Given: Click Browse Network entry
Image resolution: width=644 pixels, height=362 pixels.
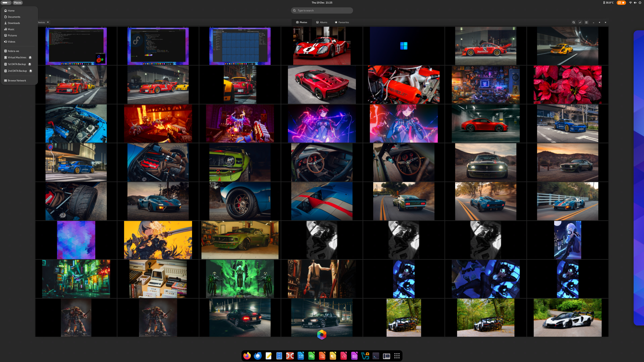Looking at the screenshot, I should pos(17,80).
